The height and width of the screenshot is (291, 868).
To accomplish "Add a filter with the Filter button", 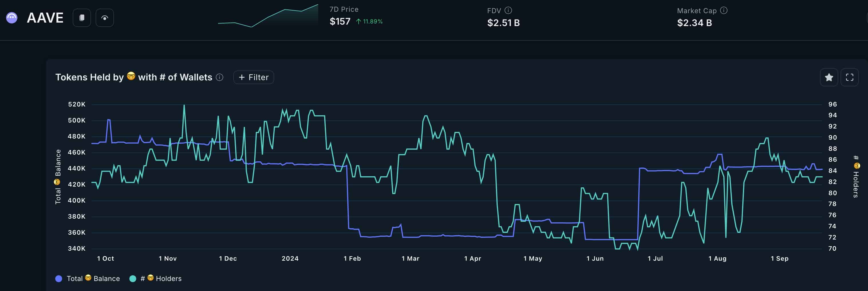I will (253, 78).
